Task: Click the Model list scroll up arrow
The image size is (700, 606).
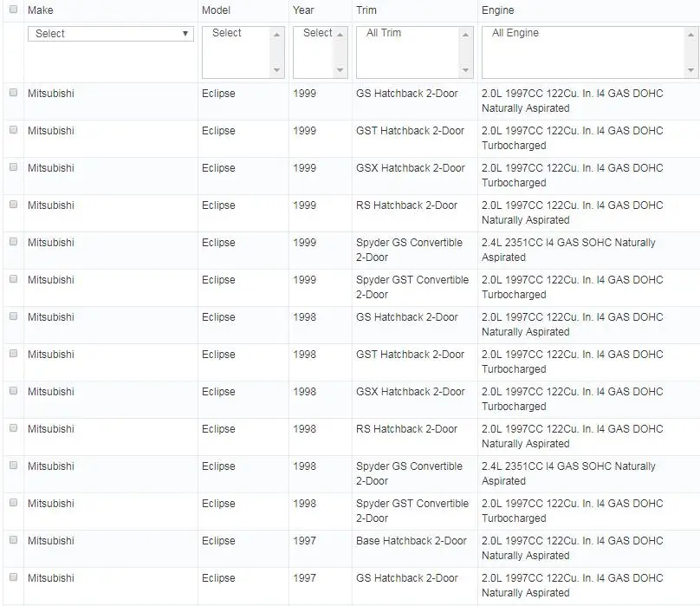Action: pyautogui.click(x=276, y=35)
